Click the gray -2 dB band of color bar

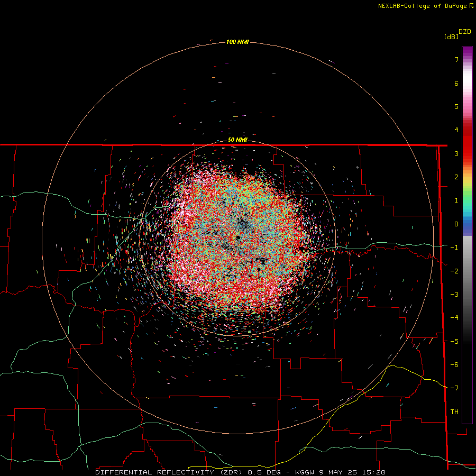tap(467, 271)
